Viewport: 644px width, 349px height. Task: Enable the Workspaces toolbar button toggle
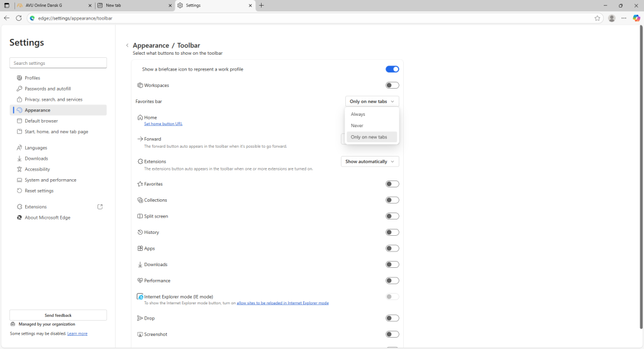[x=392, y=86]
